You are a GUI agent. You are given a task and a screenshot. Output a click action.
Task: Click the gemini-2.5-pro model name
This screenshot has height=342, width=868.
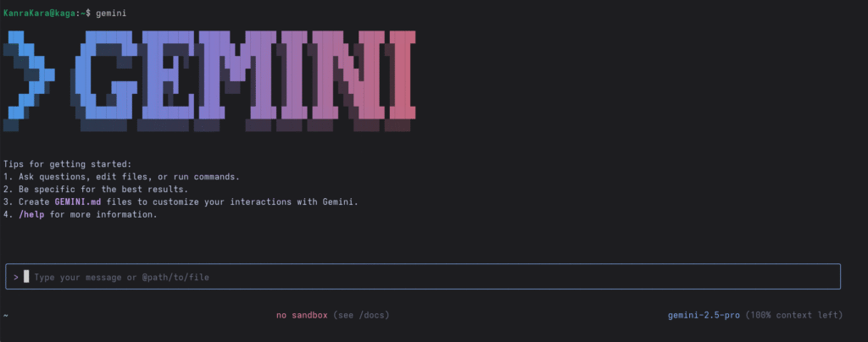click(704, 315)
